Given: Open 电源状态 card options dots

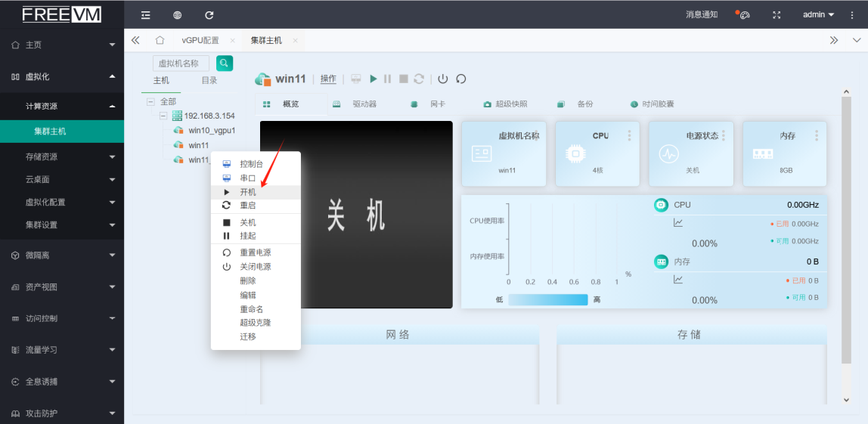Looking at the screenshot, I should (724, 135).
